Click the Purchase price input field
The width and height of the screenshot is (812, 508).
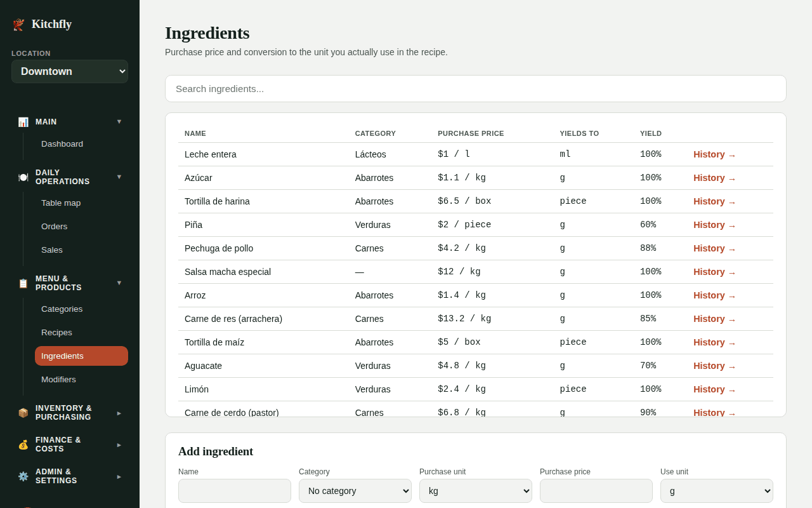pos(596,491)
